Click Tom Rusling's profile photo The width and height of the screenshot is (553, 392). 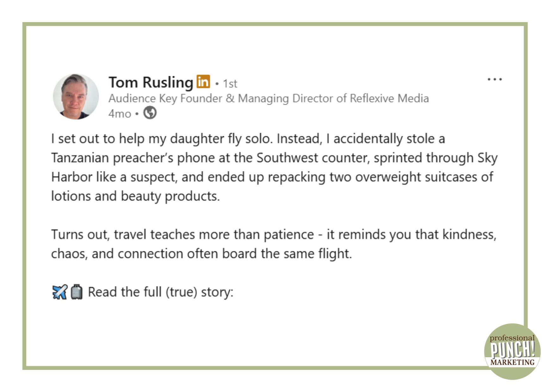pyautogui.click(x=76, y=96)
